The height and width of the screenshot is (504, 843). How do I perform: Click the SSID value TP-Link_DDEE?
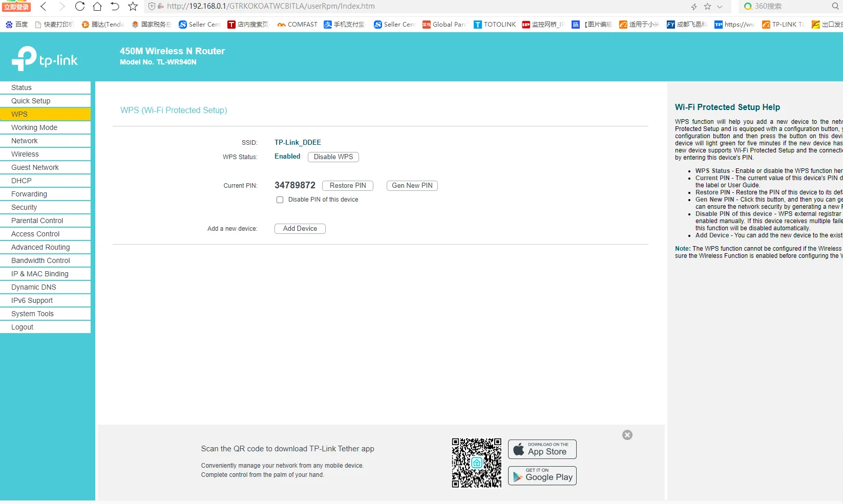(x=298, y=143)
